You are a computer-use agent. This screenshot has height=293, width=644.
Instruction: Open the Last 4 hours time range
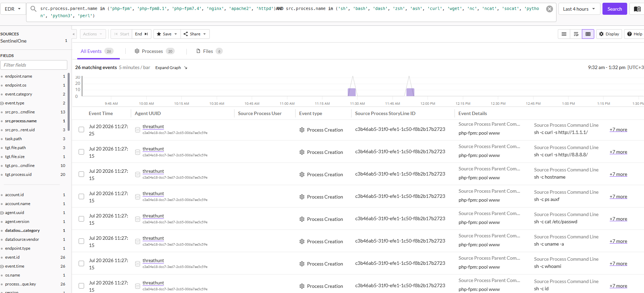click(x=579, y=9)
